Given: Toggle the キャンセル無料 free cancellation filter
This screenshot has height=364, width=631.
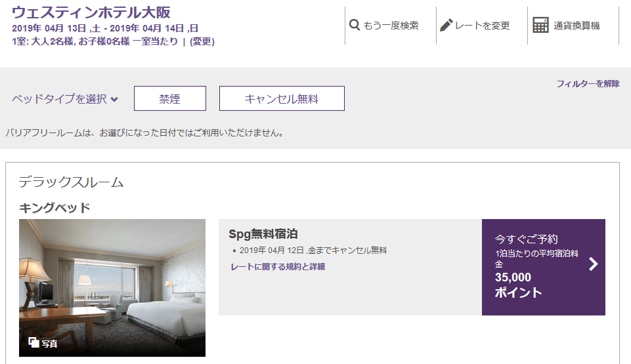Looking at the screenshot, I should coord(282,98).
